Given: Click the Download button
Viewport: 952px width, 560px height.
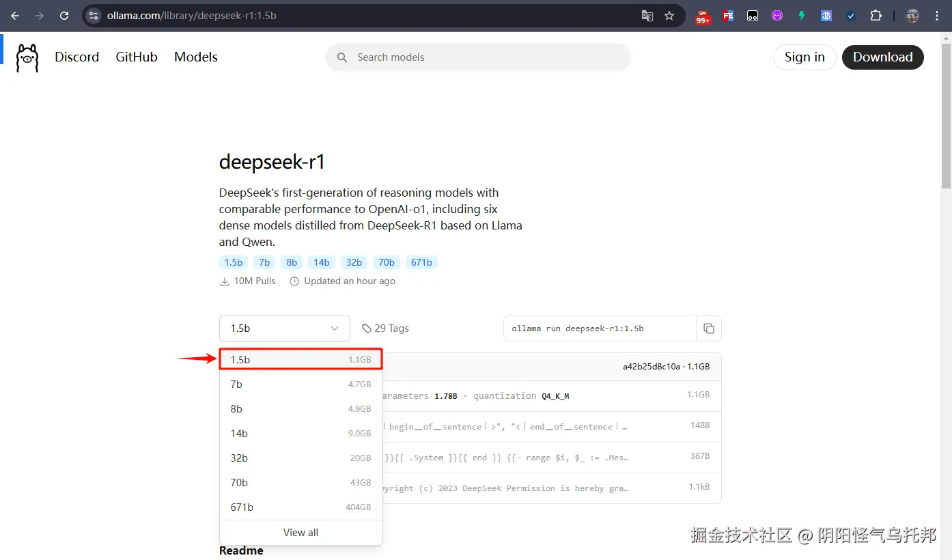Looking at the screenshot, I should [882, 57].
